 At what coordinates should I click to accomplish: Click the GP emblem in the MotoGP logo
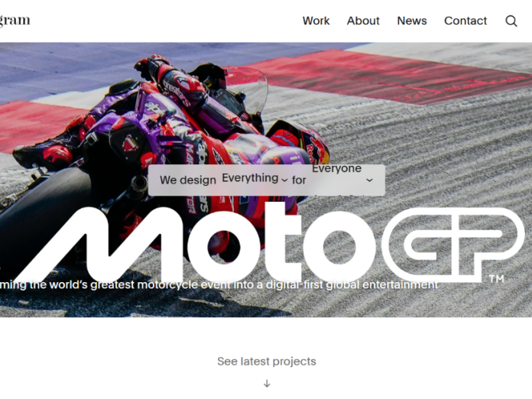tap(453, 245)
